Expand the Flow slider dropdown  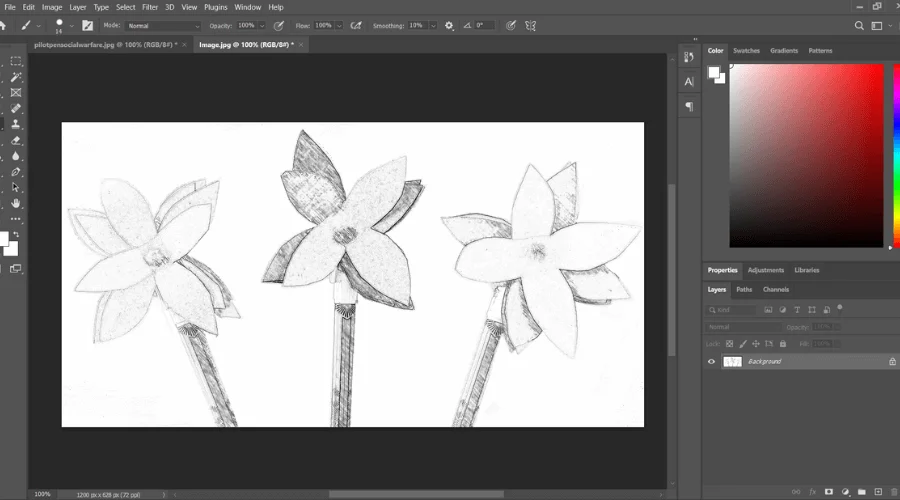click(339, 26)
